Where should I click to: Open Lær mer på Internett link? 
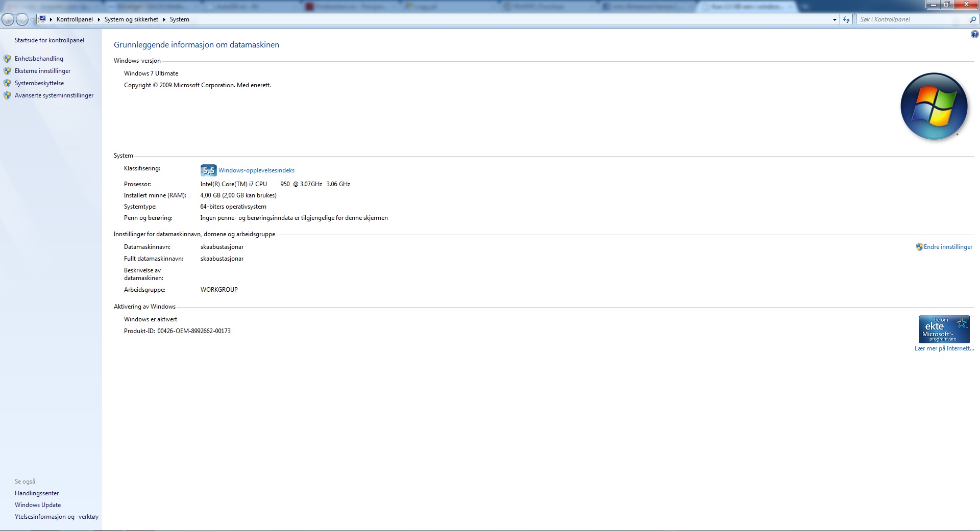pyautogui.click(x=944, y=348)
